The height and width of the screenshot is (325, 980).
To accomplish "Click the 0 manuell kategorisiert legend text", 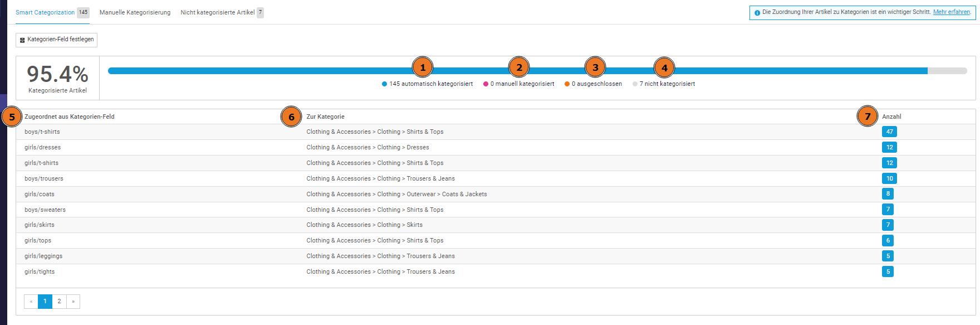I will 522,84.
